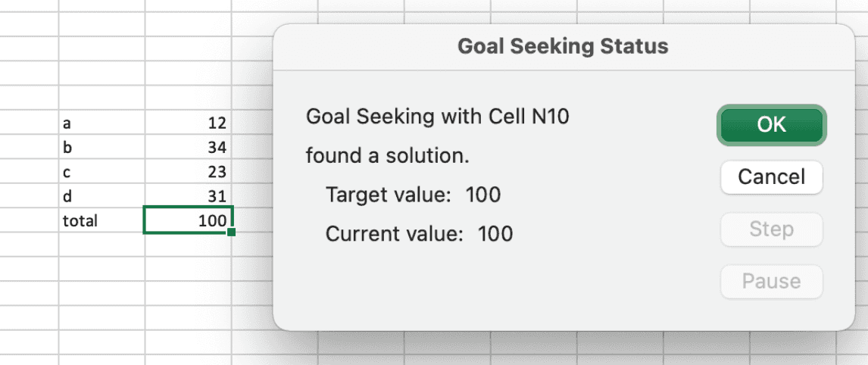Select the cell labeled "c"
Screen dimensions: 868x365
pyautogui.click(x=101, y=171)
